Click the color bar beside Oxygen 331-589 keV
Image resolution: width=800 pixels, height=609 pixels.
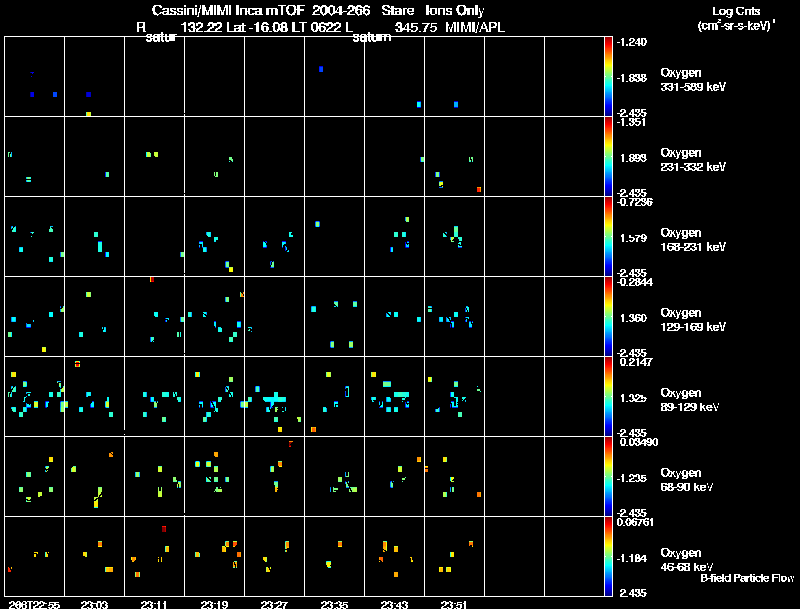pos(608,77)
